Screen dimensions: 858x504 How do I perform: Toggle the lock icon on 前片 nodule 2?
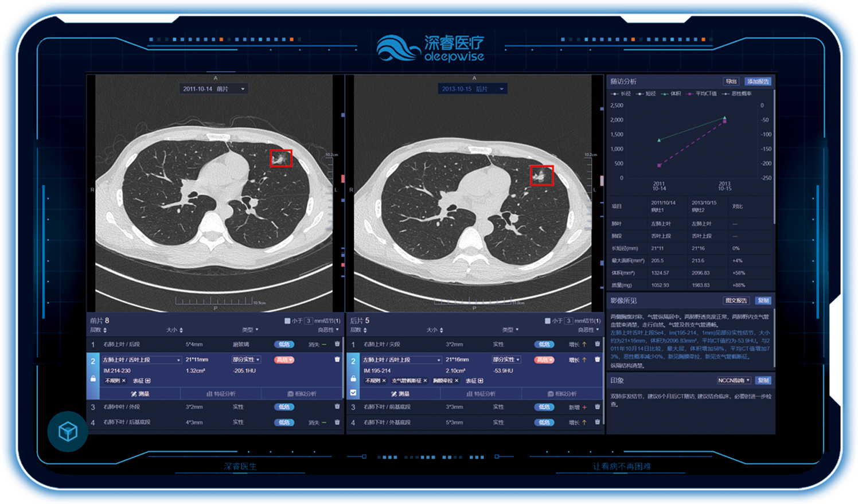coord(93,378)
